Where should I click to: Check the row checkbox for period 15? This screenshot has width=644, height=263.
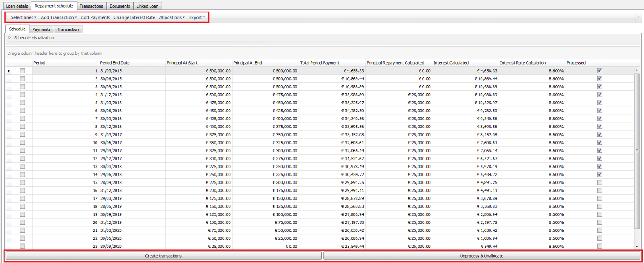[22, 183]
